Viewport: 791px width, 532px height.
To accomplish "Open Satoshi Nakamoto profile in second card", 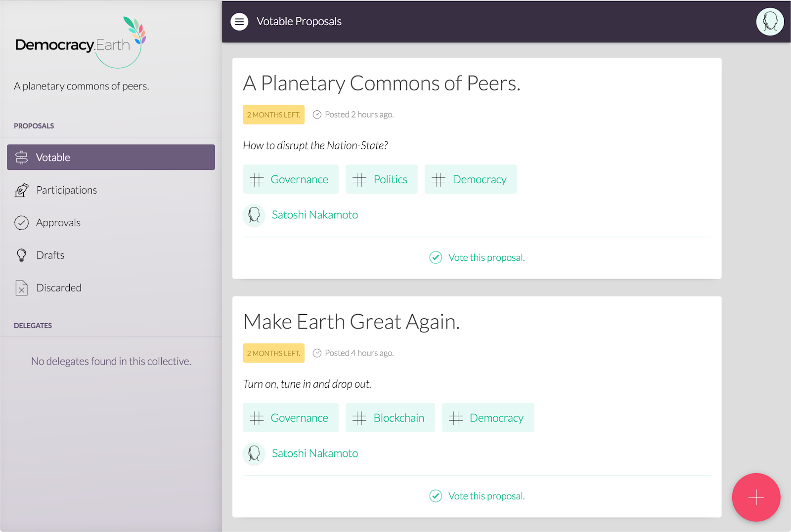I will 315,453.
